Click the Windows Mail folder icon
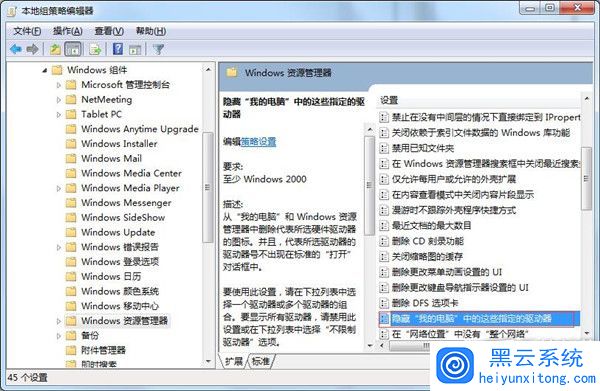The width and height of the screenshot is (600, 391). coord(71,159)
